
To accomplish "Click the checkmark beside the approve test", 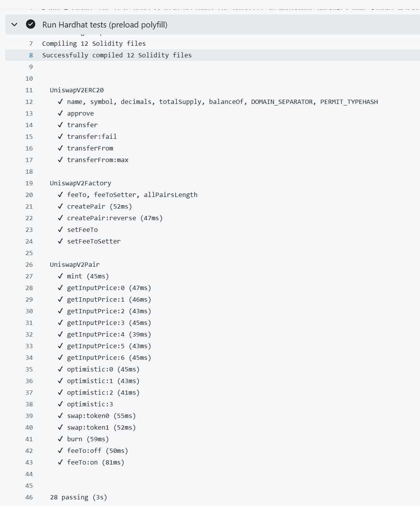I will tap(60, 113).
